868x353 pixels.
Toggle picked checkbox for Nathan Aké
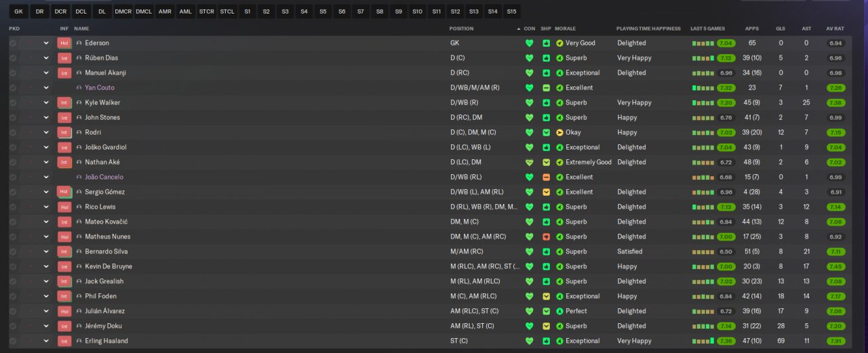(x=13, y=162)
